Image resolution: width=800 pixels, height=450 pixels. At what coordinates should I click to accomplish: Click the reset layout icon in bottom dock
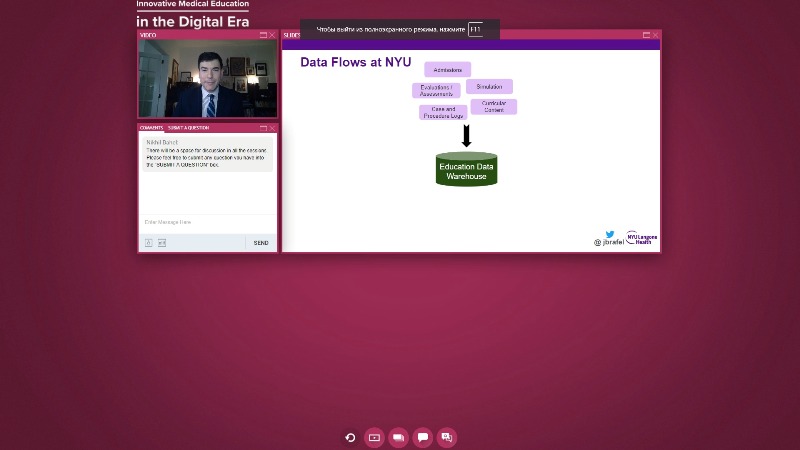point(350,437)
